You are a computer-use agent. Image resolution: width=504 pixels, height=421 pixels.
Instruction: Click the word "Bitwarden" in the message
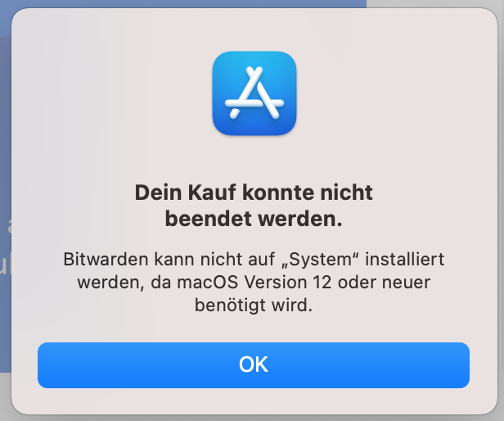(106, 259)
